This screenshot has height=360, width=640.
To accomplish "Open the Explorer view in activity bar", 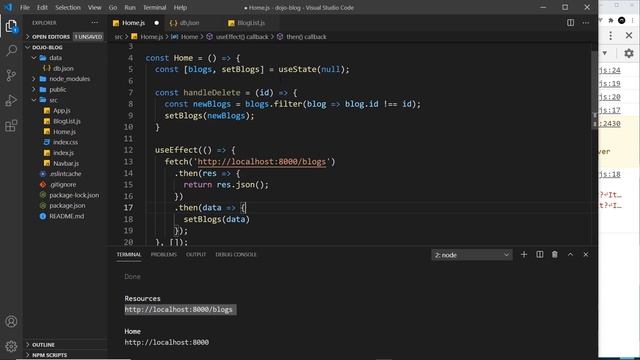I will (x=11, y=26).
